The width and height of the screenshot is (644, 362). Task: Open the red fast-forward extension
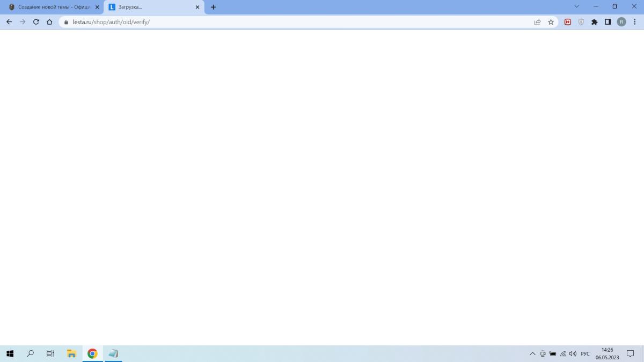click(x=568, y=22)
